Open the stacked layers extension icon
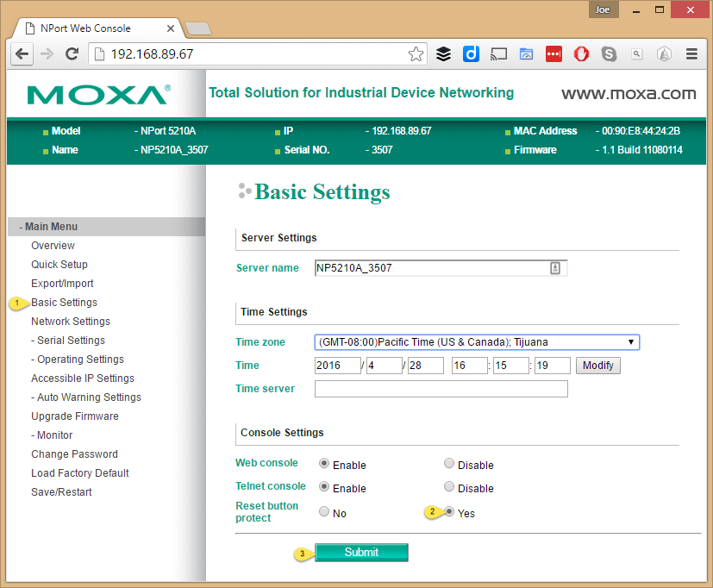This screenshot has width=713, height=588. [443, 54]
